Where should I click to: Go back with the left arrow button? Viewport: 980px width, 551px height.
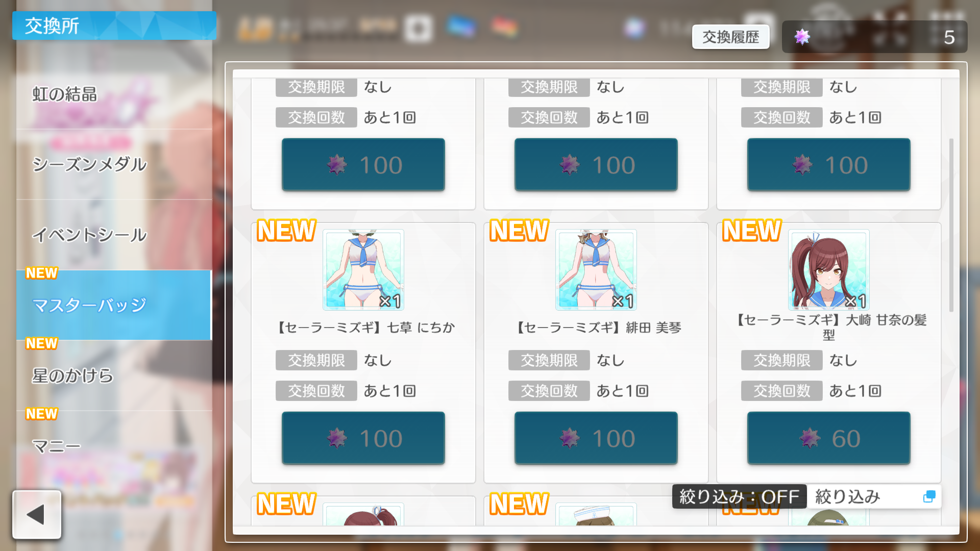click(x=37, y=514)
